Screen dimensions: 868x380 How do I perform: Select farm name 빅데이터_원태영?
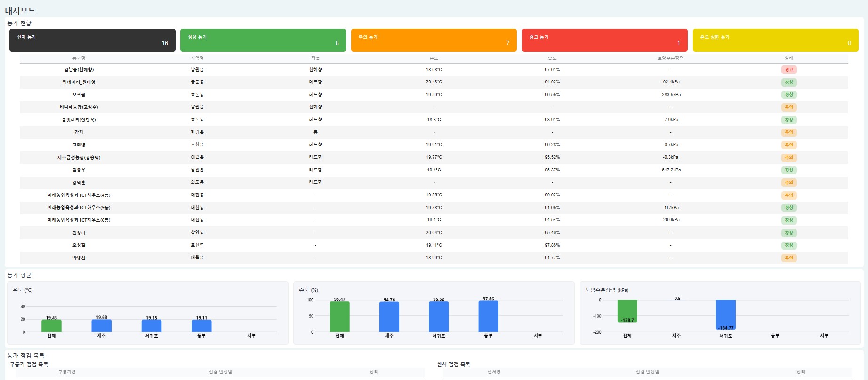pos(79,82)
